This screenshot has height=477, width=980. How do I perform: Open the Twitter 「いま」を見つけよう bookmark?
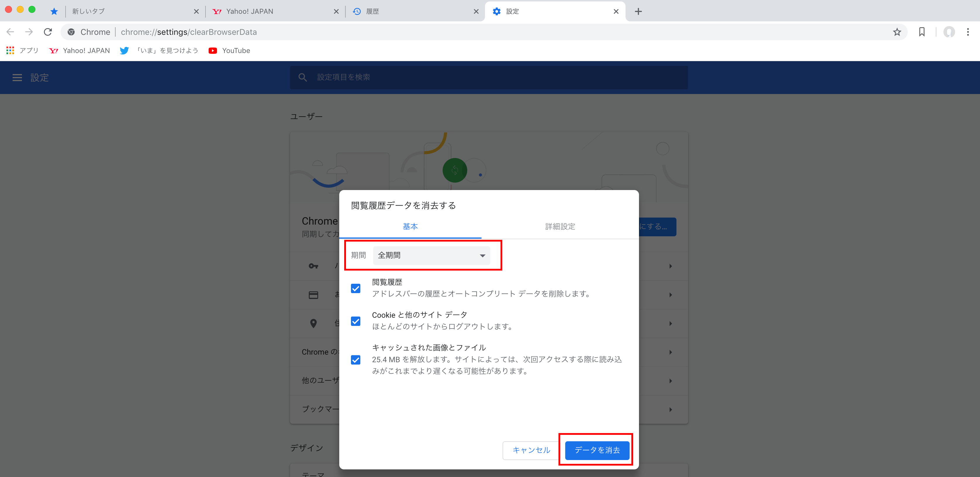coord(159,51)
